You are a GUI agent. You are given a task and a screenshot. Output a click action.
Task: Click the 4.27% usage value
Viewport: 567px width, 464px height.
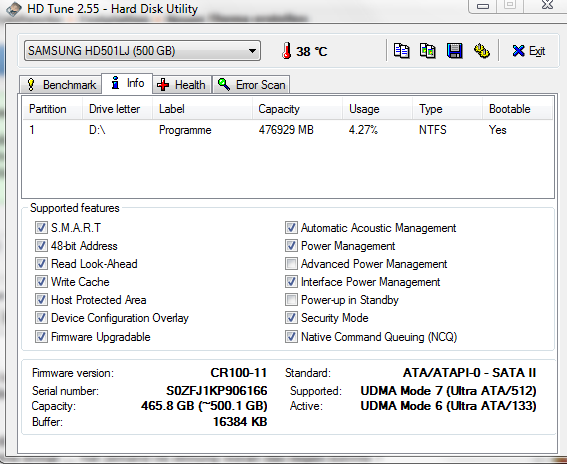pos(363,130)
